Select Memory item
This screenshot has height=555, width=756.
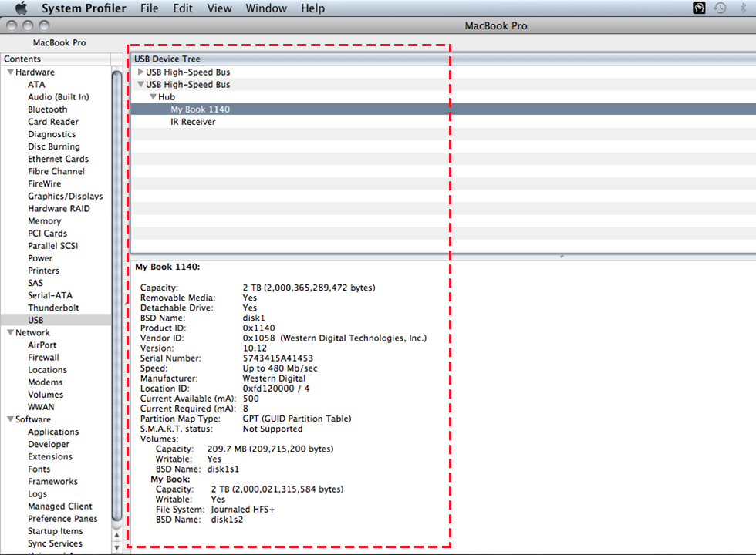45,221
